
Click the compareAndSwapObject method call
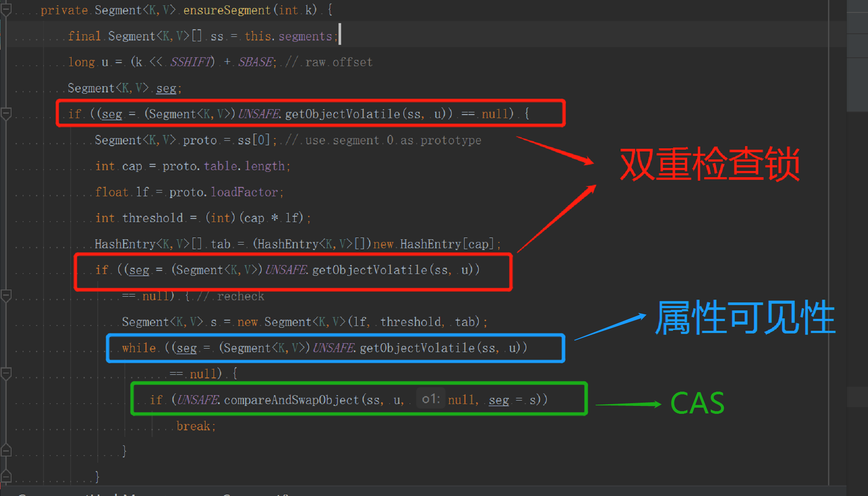pyautogui.click(x=291, y=400)
